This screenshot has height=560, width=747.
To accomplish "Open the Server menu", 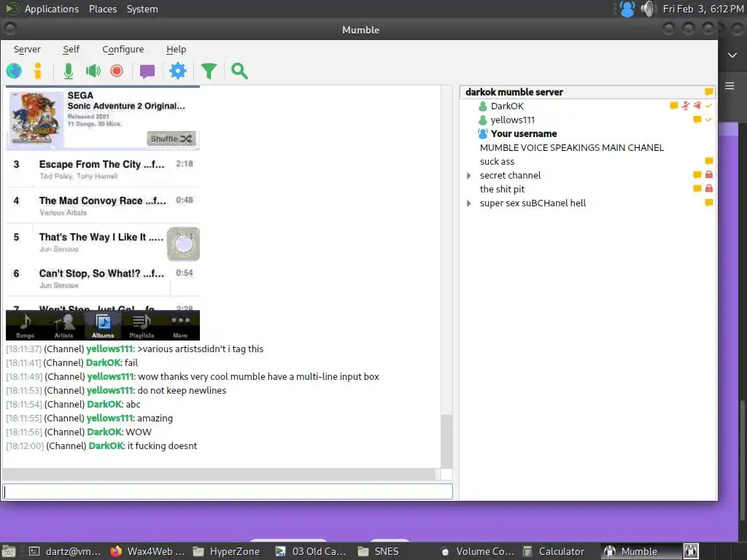I will point(27,49).
